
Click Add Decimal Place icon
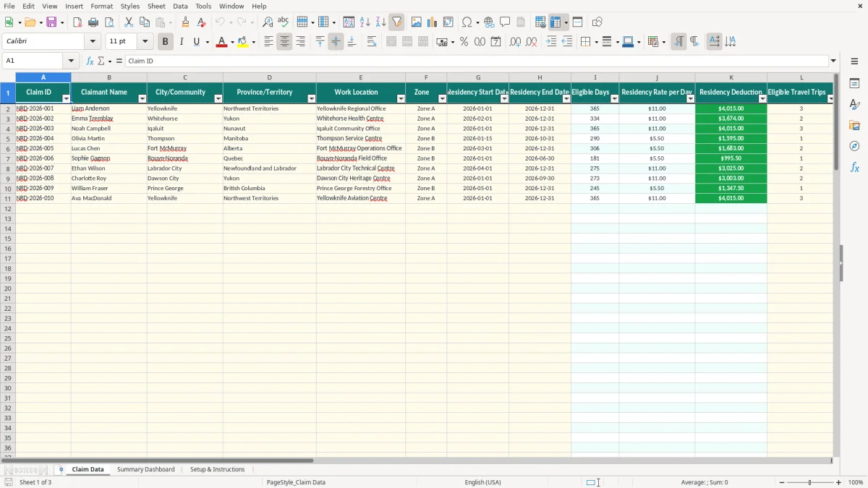tap(515, 42)
